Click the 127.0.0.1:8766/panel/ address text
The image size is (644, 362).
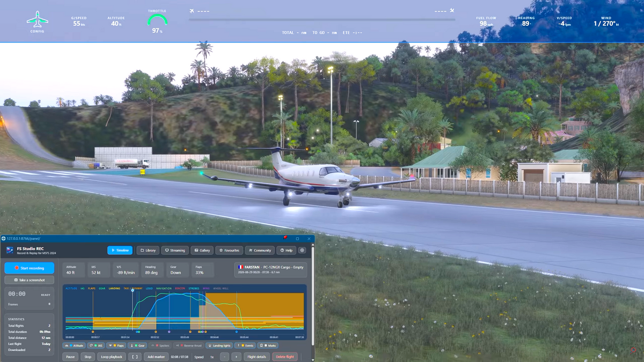tap(24, 238)
